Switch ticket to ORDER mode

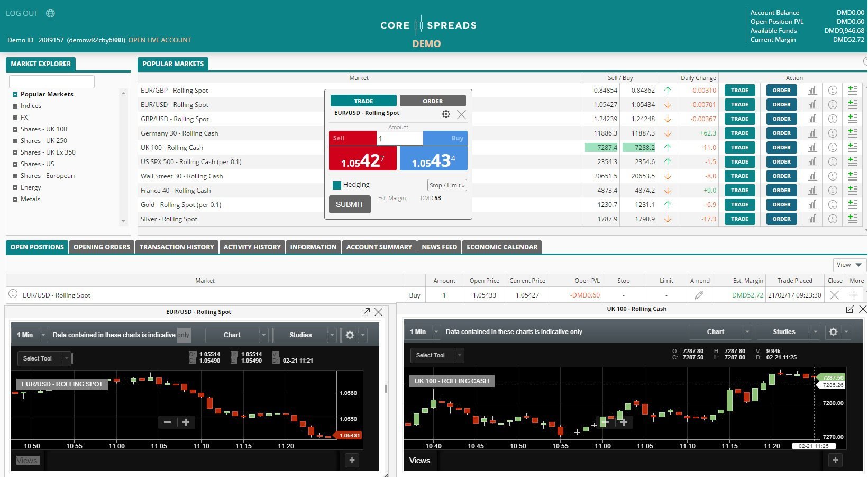[433, 101]
